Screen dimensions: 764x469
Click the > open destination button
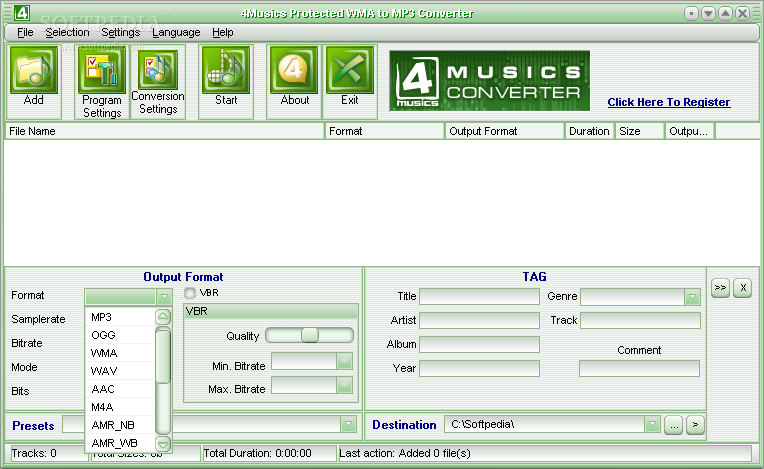695,425
